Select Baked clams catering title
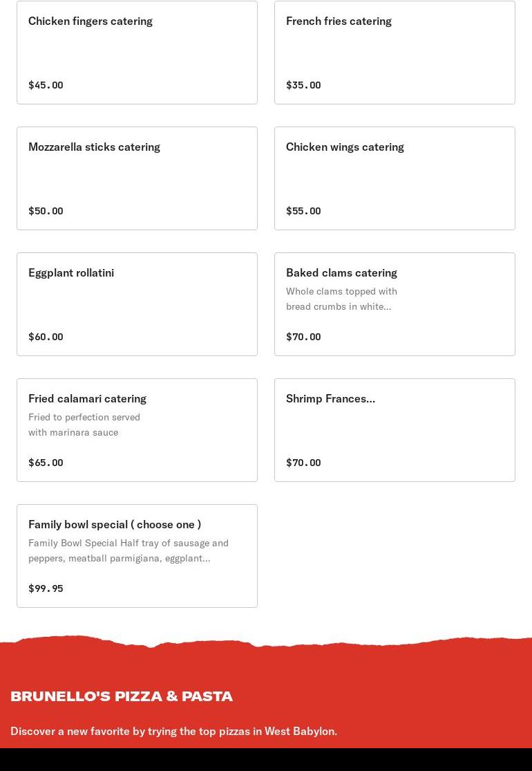 coord(341,272)
